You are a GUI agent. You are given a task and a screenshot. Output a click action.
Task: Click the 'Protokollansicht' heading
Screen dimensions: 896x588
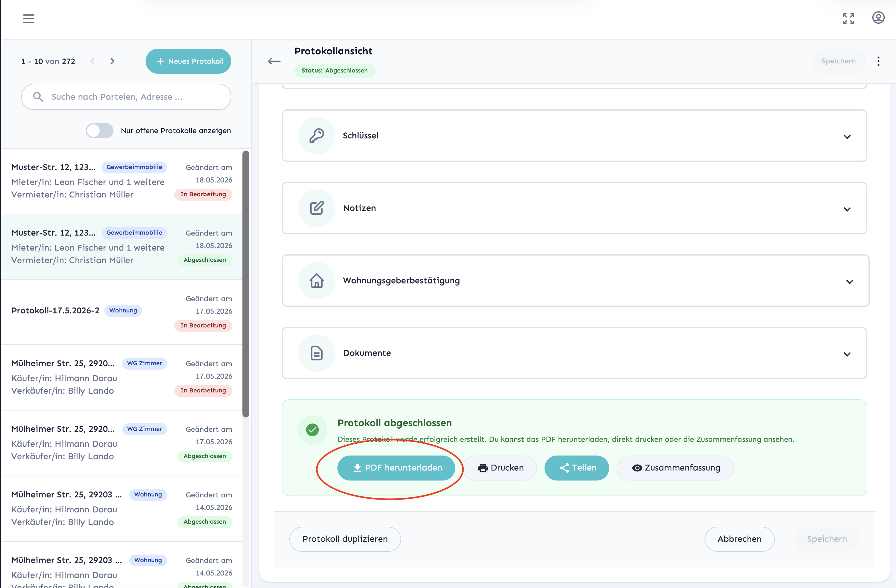coord(333,51)
